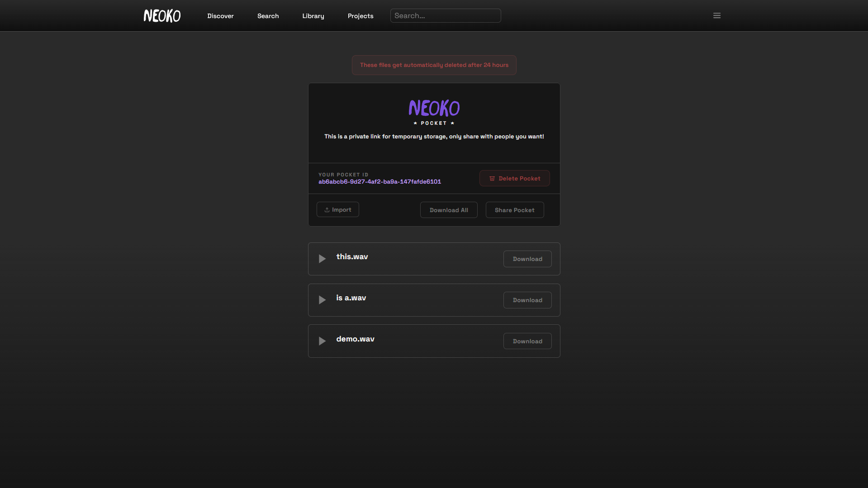
Task: Click the purple NEOKO Pocket logo
Action: [434, 112]
